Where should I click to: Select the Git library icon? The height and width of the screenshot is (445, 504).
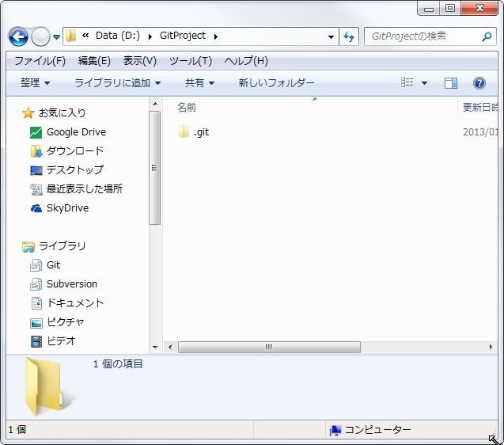[x=36, y=265]
